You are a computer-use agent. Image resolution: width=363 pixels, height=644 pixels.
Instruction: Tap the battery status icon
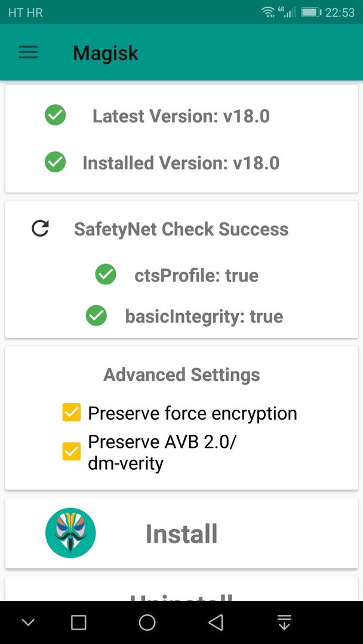coord(311,13)
